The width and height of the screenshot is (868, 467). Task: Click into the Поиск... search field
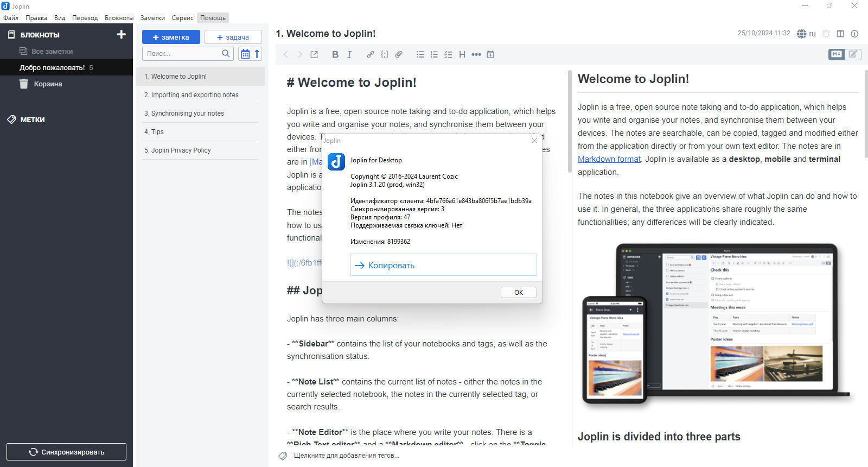coord(183,54)
